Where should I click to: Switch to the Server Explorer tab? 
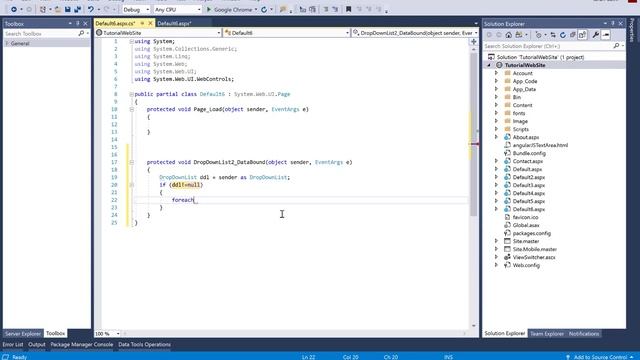pyautogui.click(x=23, y=333)
